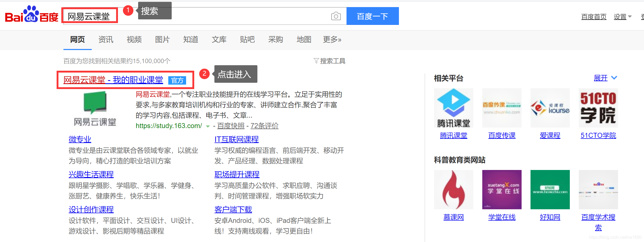644x242 pixels.
Task: Switch to the 文库 tab
Action: 219,40
